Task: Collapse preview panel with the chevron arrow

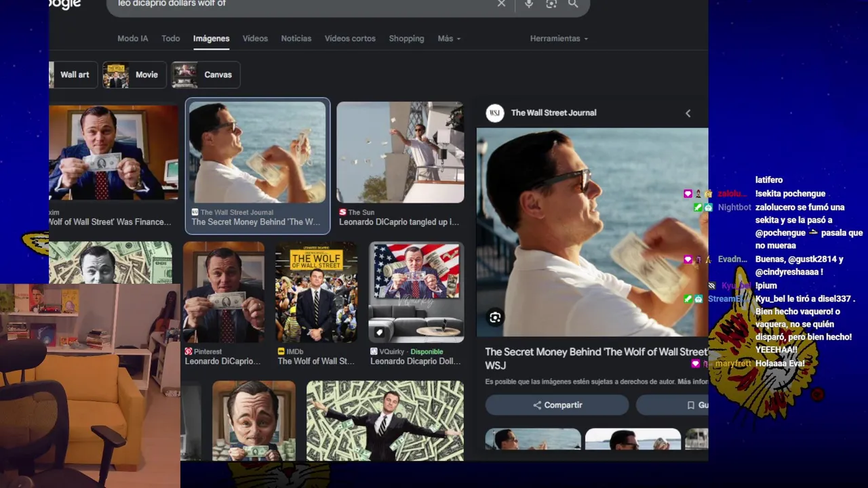Action: [688, 113]
